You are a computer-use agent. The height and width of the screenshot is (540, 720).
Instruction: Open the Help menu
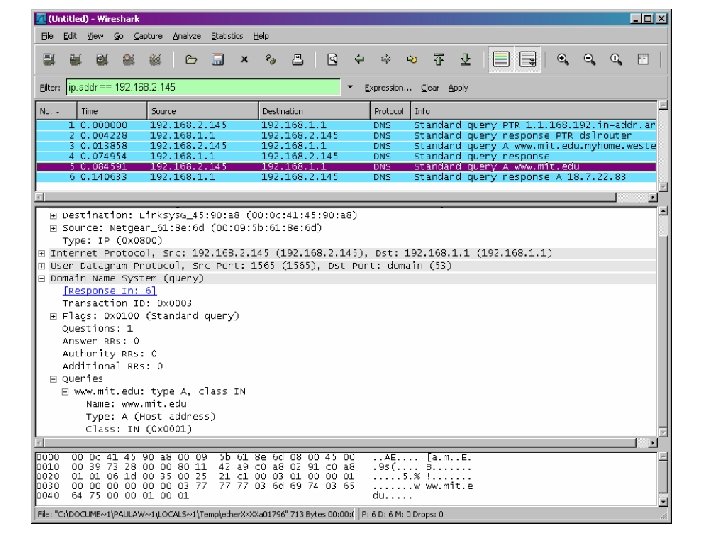pos(261,36)
